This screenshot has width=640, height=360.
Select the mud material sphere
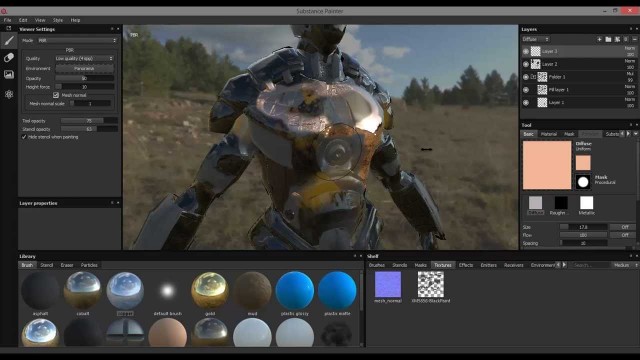[x=252, y=291]
